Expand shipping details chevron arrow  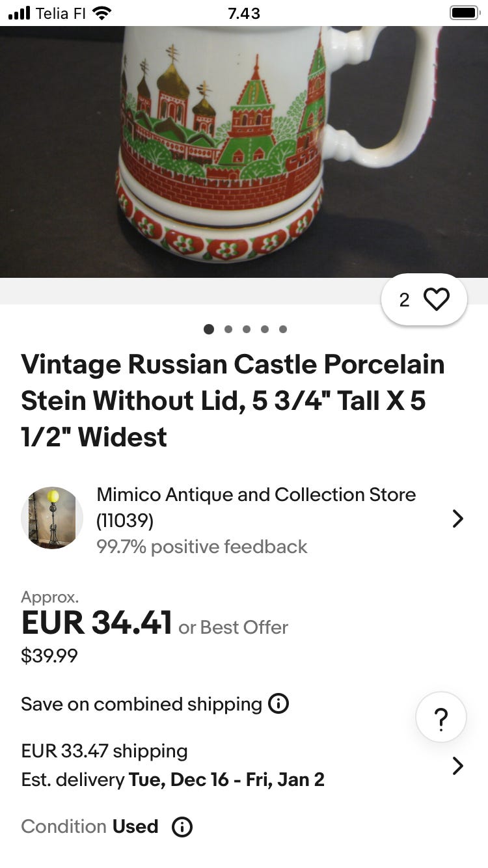point(457,766)
